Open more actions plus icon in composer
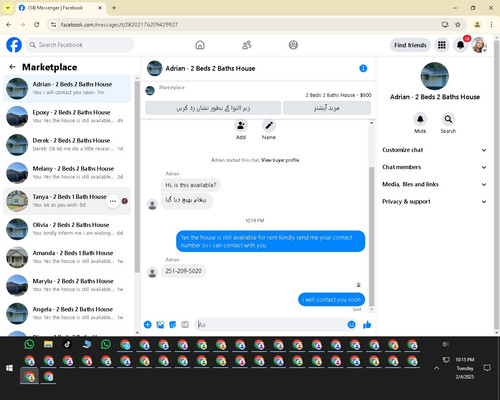This screenshot has width=500, height=400. pos(148,324)
